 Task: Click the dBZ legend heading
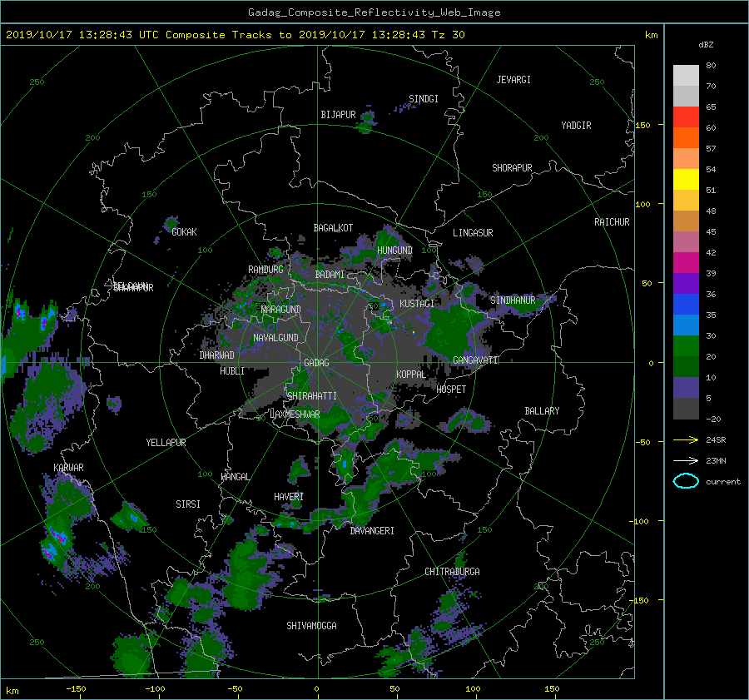(706, 44)
